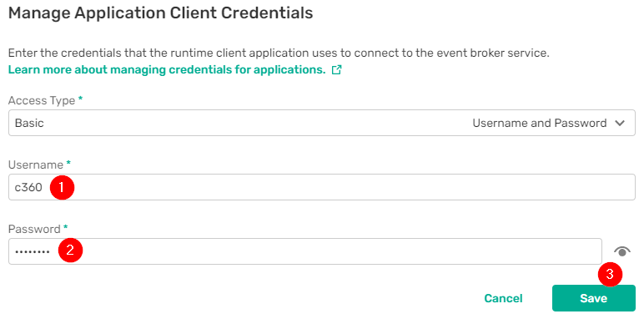This screenshot has width=644, height=319.
Task: Expand the Access Type chevron arrow
Action: pyautogui.click(x=620, y=123)
